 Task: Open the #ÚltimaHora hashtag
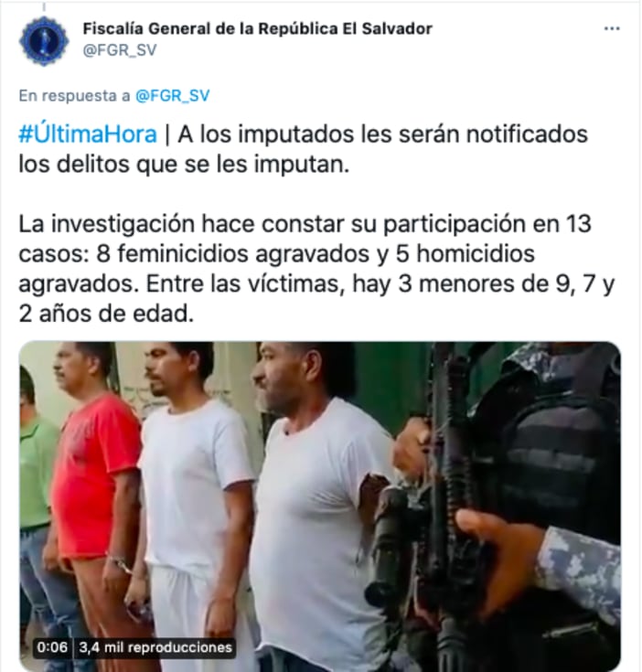click(x=88, y=134)
